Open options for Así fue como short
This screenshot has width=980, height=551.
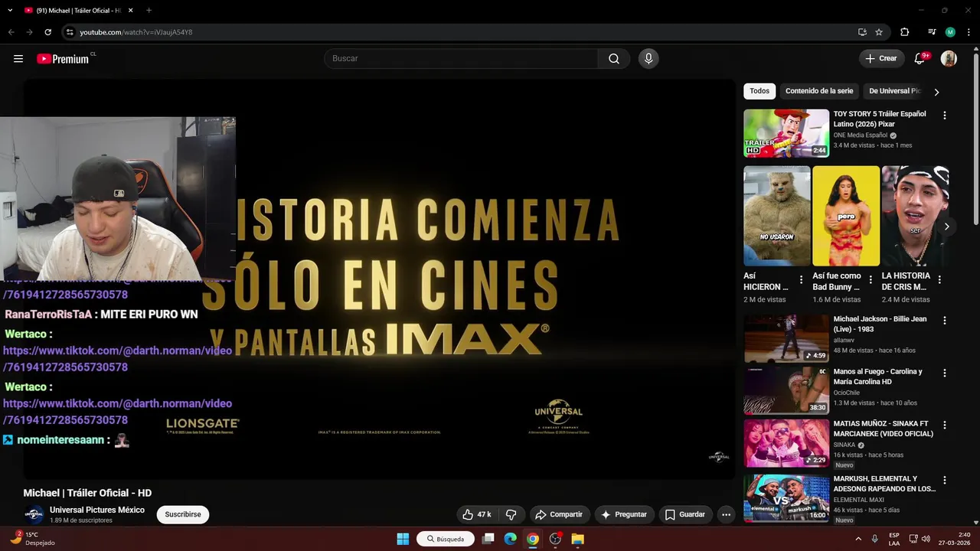870,280
